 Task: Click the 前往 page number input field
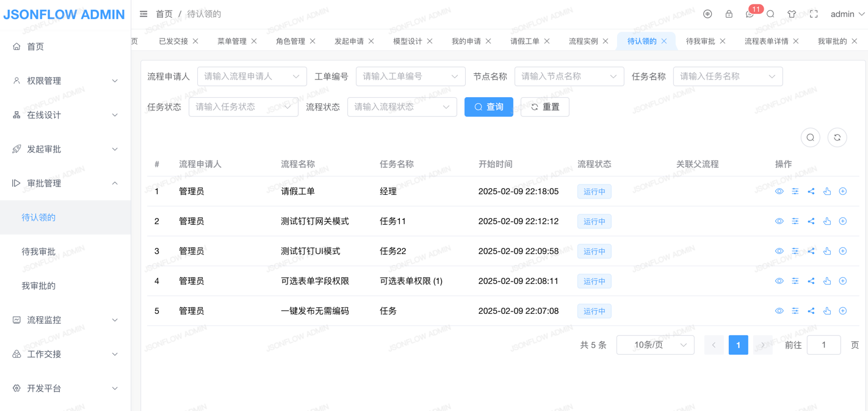pyautogui.click(x=823, y=345)
